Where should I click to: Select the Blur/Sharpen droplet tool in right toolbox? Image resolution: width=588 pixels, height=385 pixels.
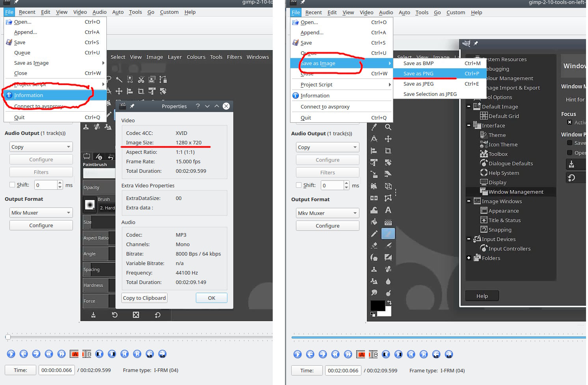point(388,281)
